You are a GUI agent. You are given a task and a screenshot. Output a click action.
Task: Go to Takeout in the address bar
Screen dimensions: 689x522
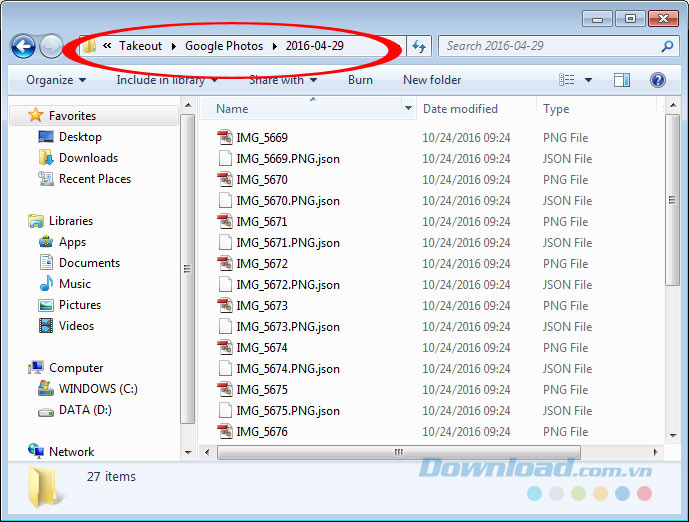[141, 46]
